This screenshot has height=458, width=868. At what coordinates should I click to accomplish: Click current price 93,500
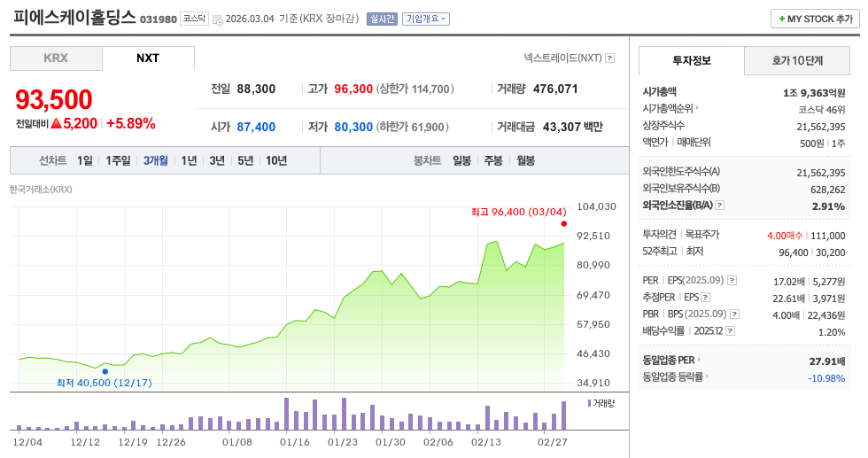(54, 100)
